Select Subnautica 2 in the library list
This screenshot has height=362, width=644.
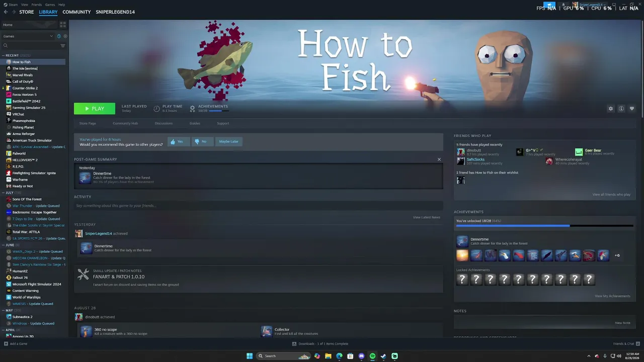(x=22, y=317)
